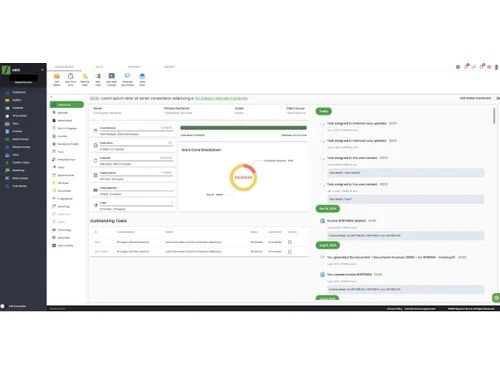Click the Tasks summary card above Outstanding Tasks
This screenshot has height=375, width=500.
(x=133, y=205)
